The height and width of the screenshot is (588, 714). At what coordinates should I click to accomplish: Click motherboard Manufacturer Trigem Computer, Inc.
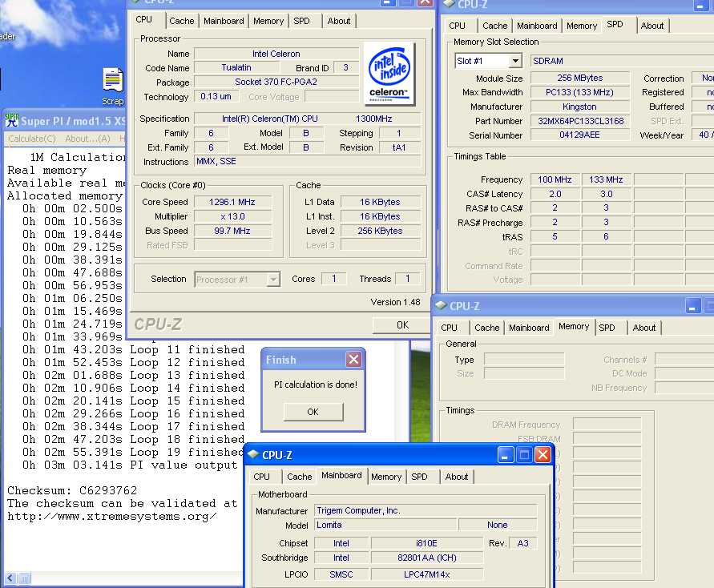pyautogui.click(x=426, y=510)
